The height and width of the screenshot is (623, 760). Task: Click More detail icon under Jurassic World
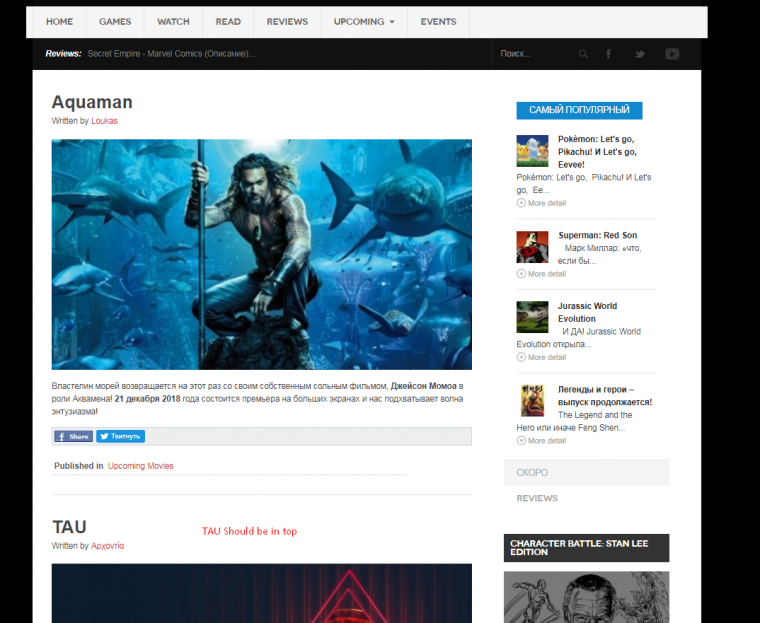point(521,357)
